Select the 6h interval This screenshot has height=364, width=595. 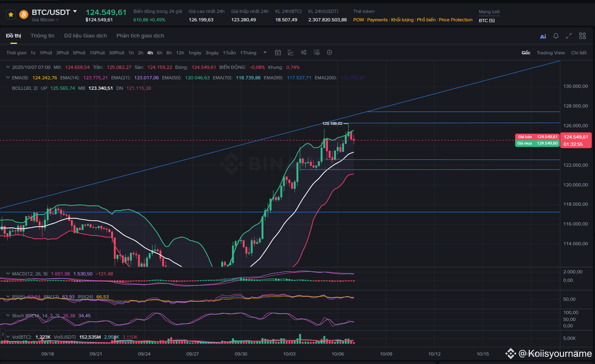click(x=160, y=53)
